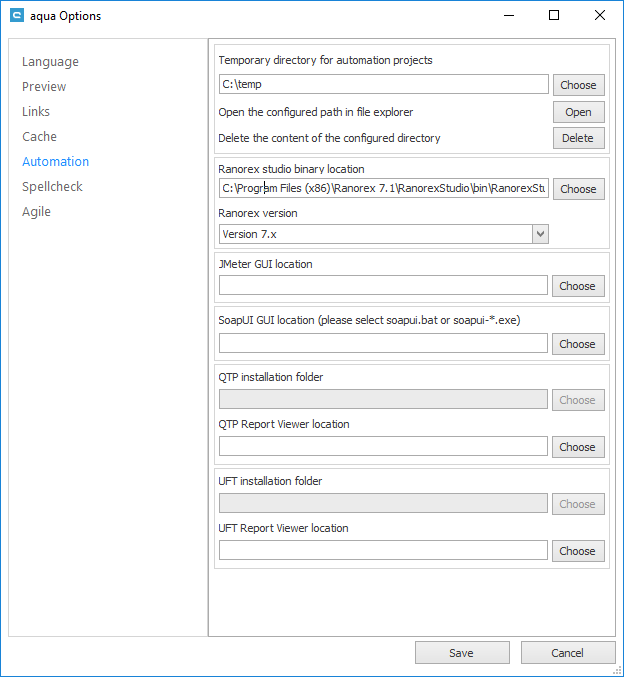Choose a temporary directory for automation projects
This screenshot has width=624, height=677.
pos(578,85)
